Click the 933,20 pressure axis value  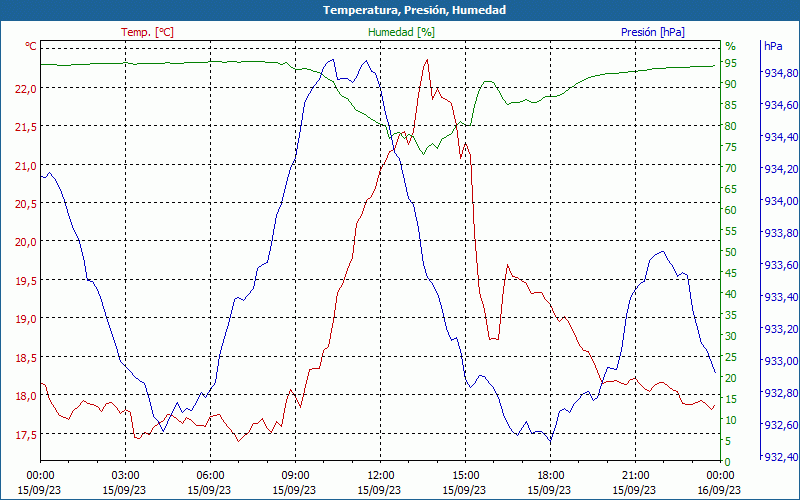point(781,329)
